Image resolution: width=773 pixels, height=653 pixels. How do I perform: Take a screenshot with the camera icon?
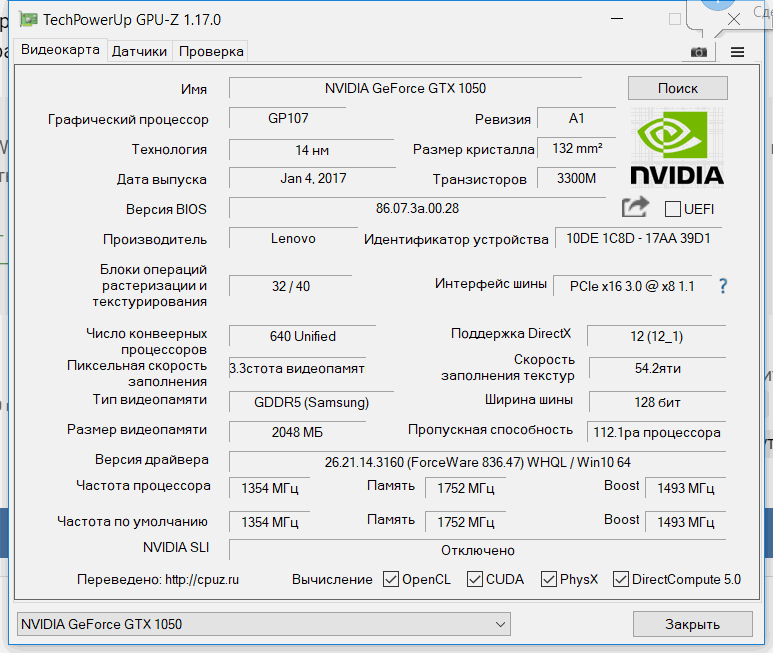[699, 52]
